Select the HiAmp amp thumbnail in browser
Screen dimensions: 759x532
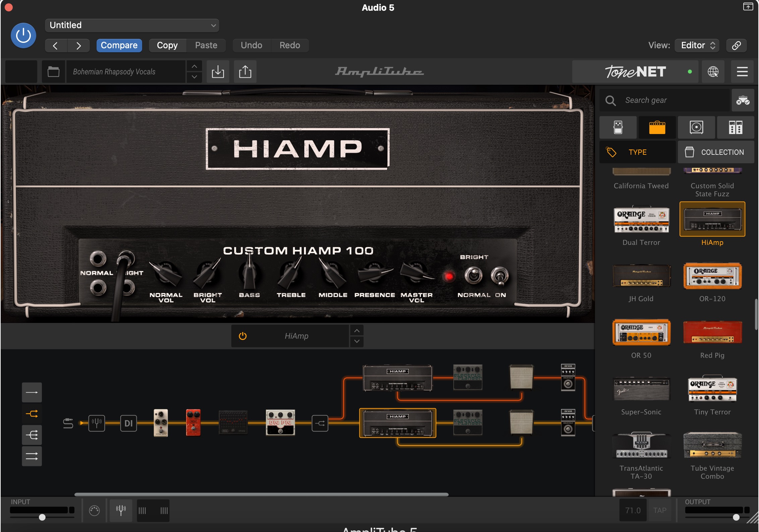(x=712, y=219)
